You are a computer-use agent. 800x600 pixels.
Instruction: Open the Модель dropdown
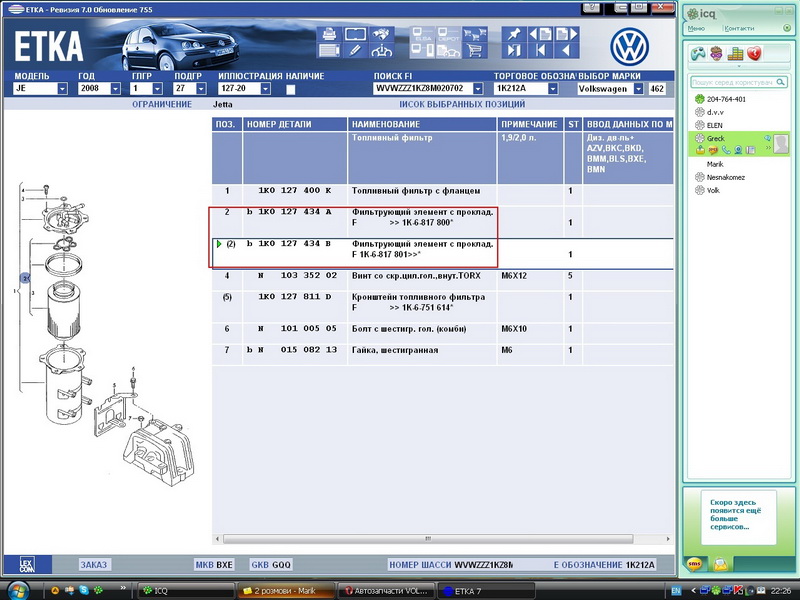tap(62, 89)
